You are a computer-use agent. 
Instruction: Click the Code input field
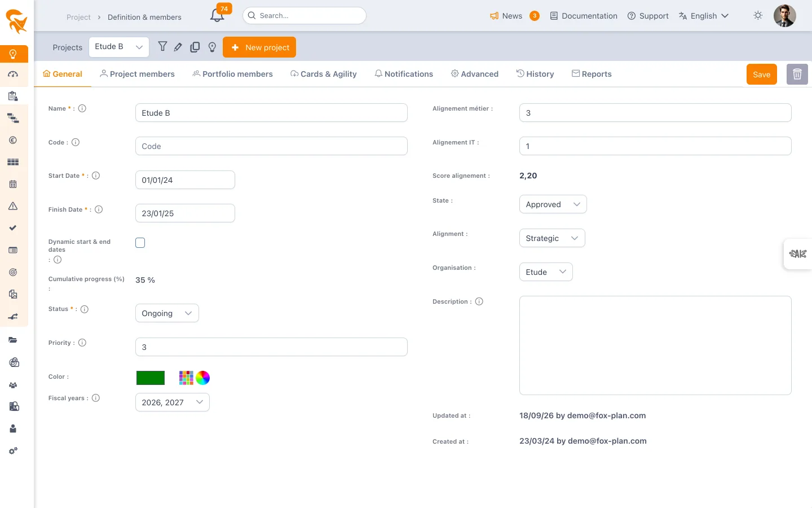tap(271, 146)
